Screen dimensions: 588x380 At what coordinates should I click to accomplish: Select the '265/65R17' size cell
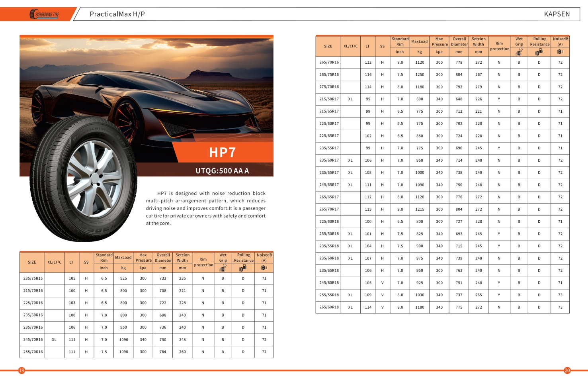point(329,197)
